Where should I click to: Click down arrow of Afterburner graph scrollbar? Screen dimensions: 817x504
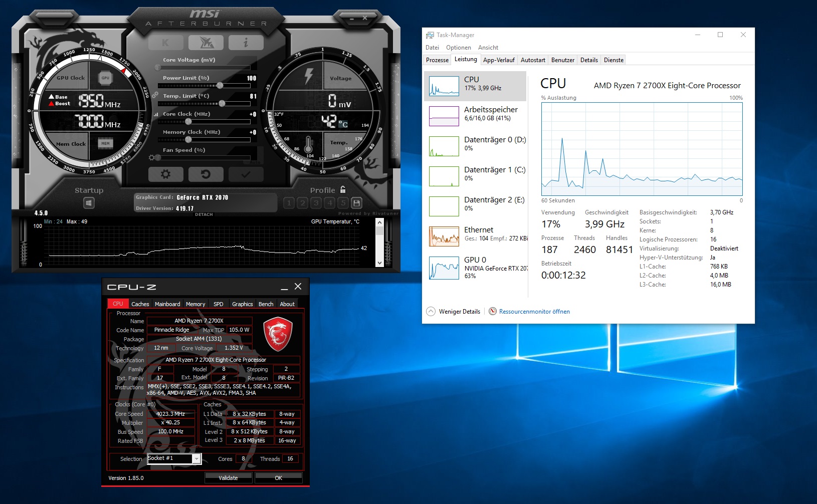[379, 263]
